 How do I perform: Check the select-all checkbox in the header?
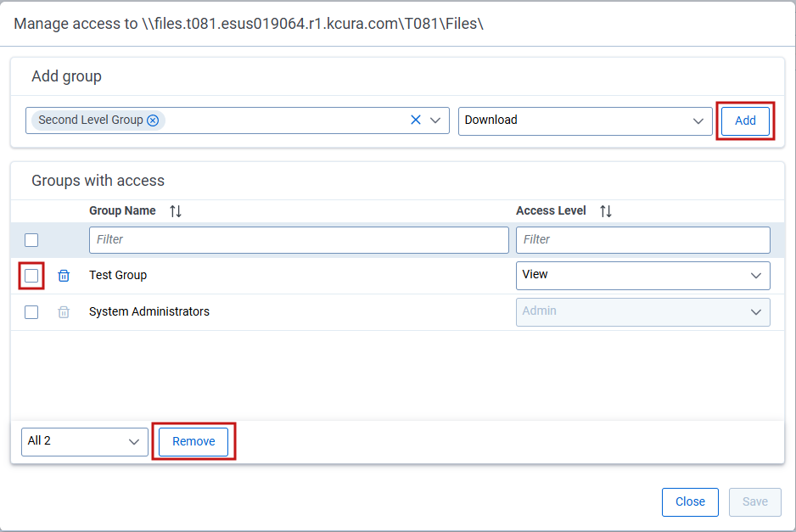coord(31,240)
